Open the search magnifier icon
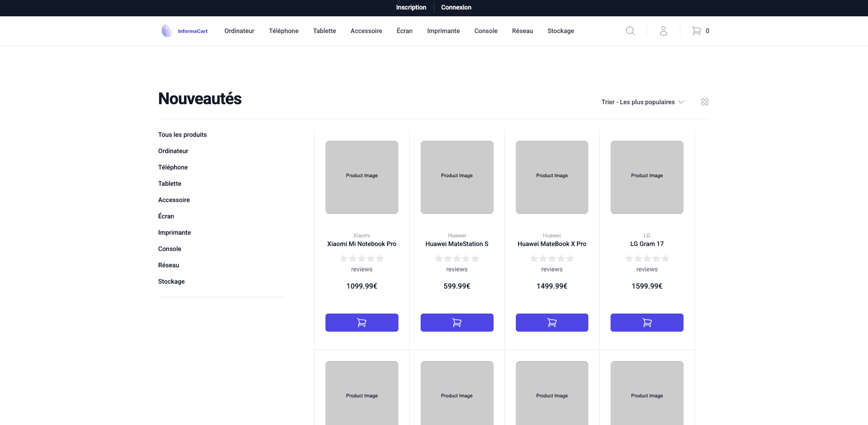Image resolution: width=868 pixels, height=425 pixels. tap(630, 31)
